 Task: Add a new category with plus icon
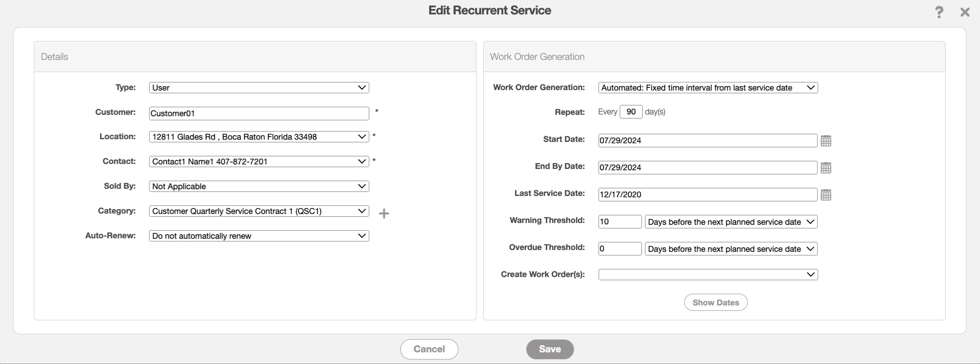point(384,214)
